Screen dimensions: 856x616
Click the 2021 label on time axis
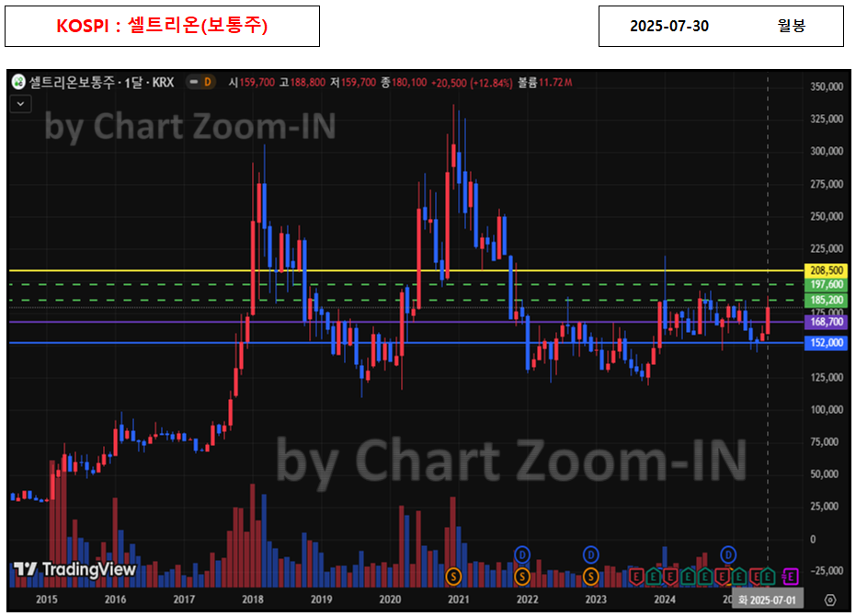[x=458, y=599]
